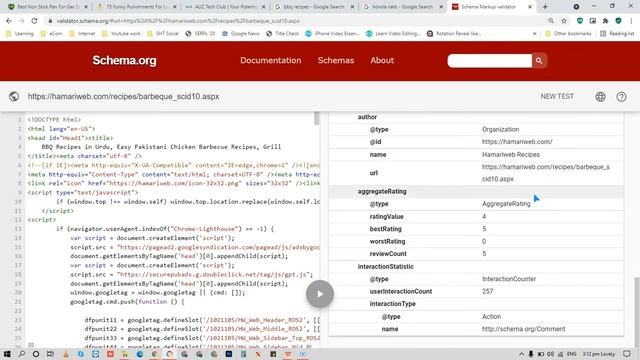The width and height of the screenshot is (640, 360).
Task: Open the Learn Video Editing bookmark
Action: [393, 33]
